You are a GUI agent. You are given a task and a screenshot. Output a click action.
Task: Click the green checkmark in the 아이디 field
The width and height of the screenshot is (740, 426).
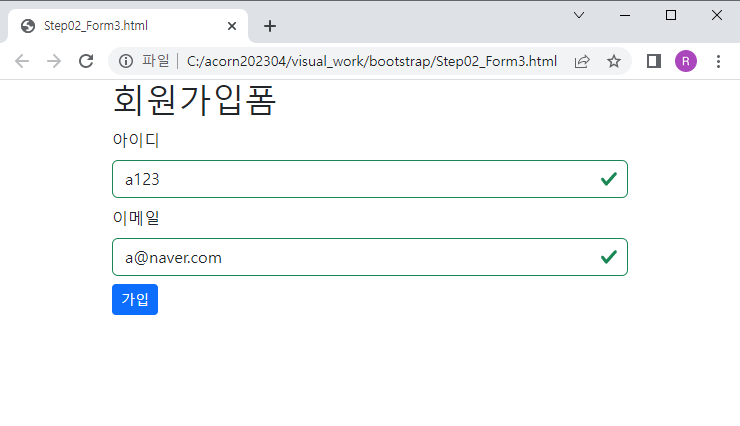click(x=609, y=179)
